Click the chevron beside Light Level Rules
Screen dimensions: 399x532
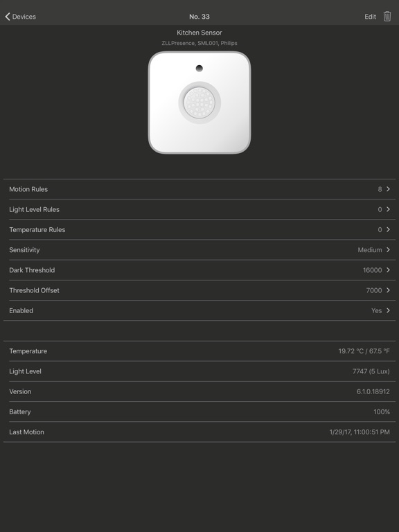pos(388,209)
